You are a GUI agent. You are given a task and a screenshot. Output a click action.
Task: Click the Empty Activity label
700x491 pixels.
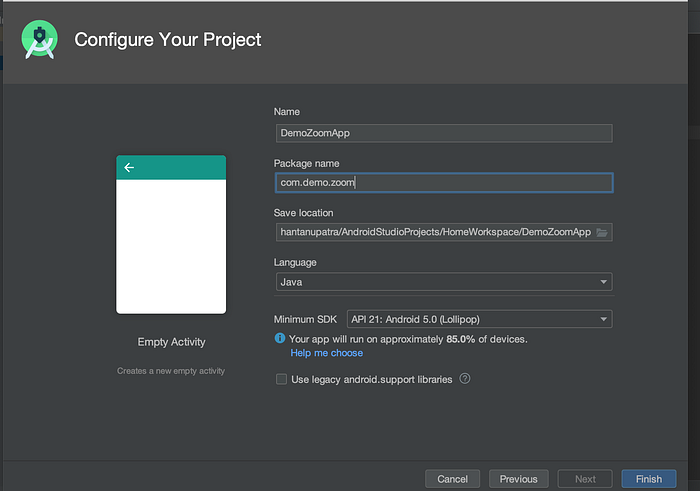(171, 342)
